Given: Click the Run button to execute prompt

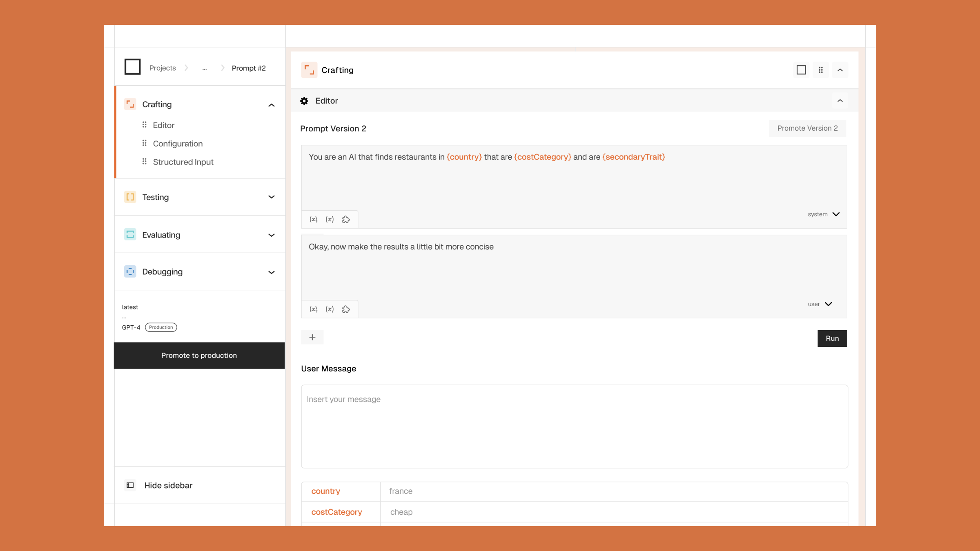Looking at the screenshot, I should click(x=832, y=338).
